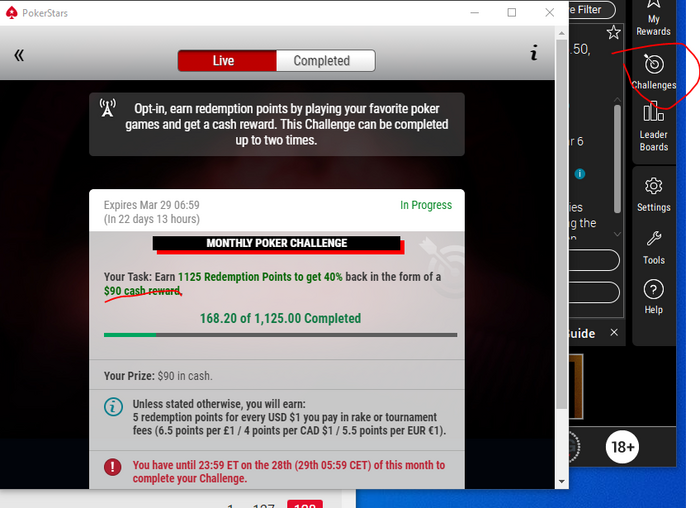This screenshot has width=700, height=508.
Task: Go back using the double-chevron arrow
Action: pos(19,55)
